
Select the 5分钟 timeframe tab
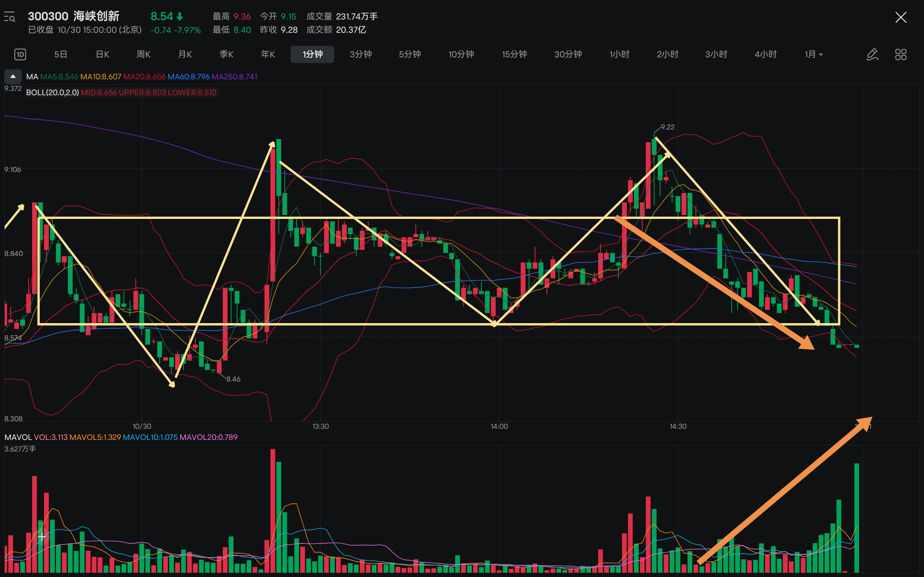410,54
